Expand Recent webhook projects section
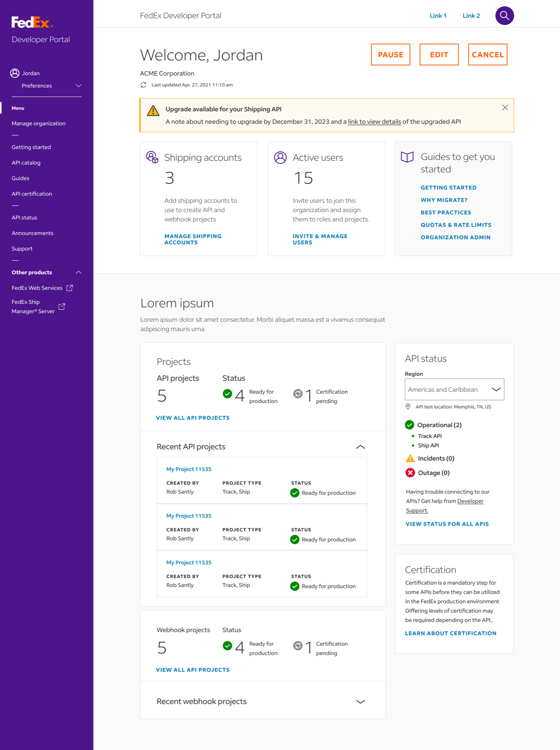 point(360,702)
